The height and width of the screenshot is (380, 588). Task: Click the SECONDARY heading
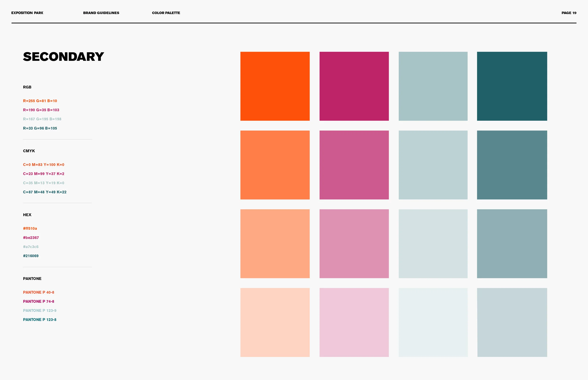tap(64, 57)
